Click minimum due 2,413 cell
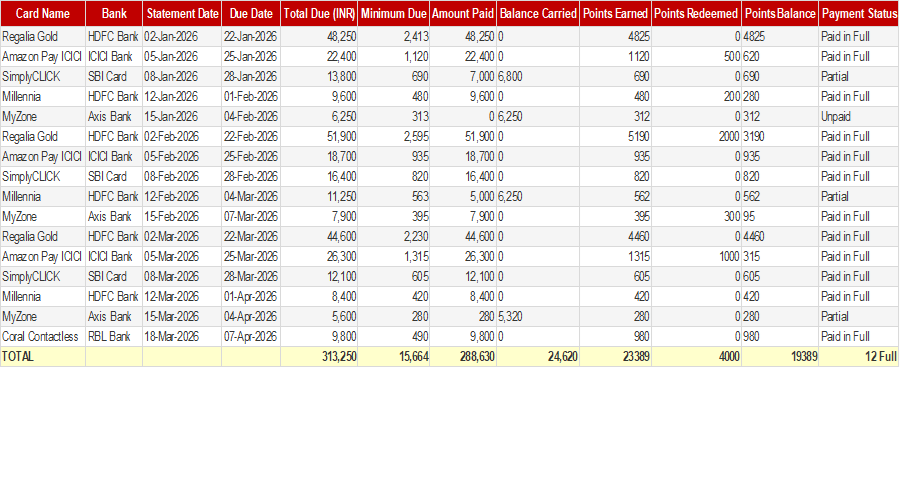Image resolution: width=900 pixels, height=500 pixels. [394, 37]
